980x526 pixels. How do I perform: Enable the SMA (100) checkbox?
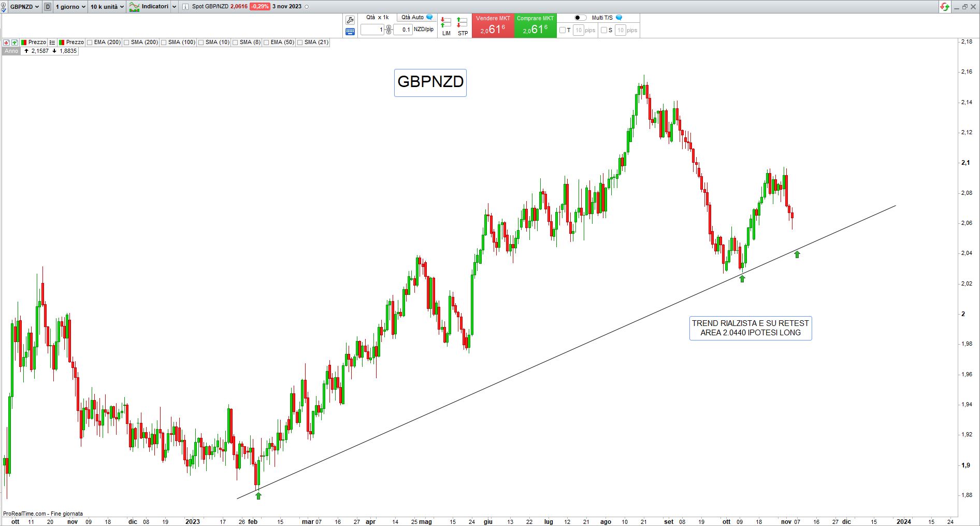tap(164, 42)
